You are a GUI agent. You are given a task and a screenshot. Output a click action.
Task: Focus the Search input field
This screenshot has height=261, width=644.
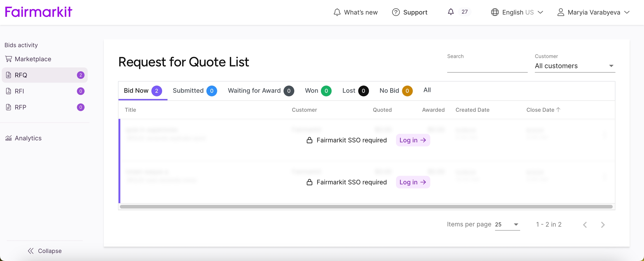tap(487, 67)
